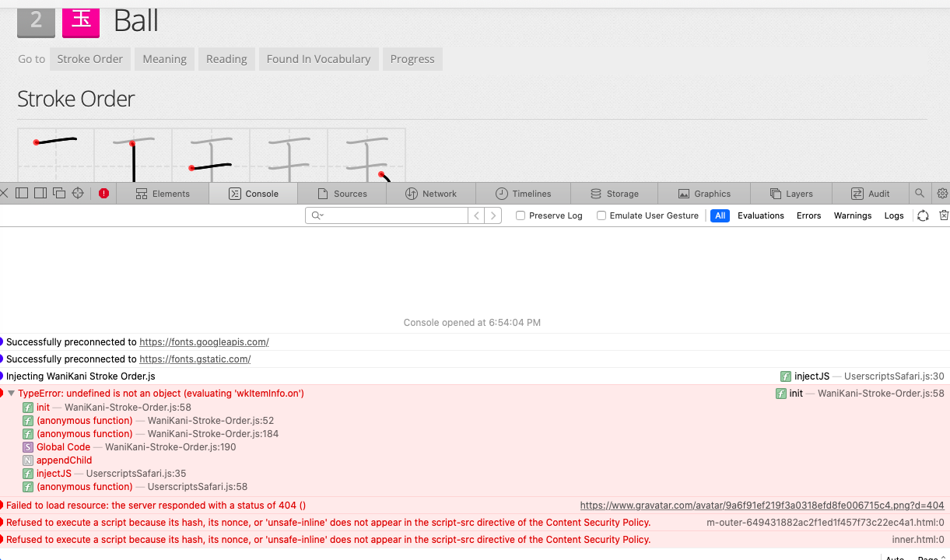The height and width of the screenshot is (560, 950).
Task: Click the blue info icon beside the googleapis message
Action: 2,342
